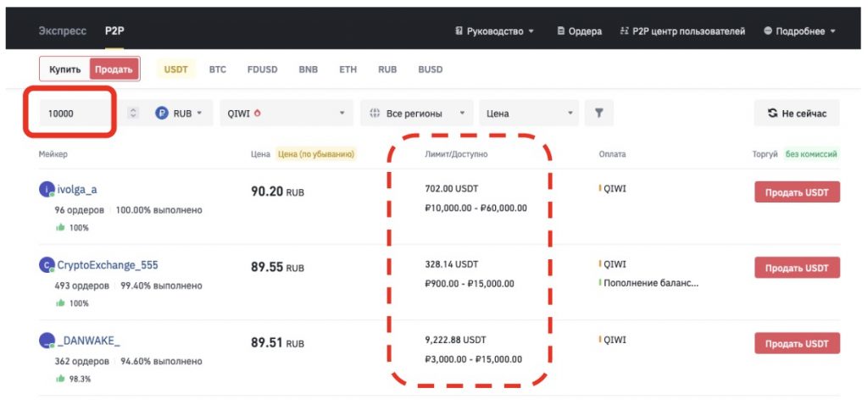Click the без комиссий badge
The height and width of the screenshot is (405, 868).
point(811,154)
